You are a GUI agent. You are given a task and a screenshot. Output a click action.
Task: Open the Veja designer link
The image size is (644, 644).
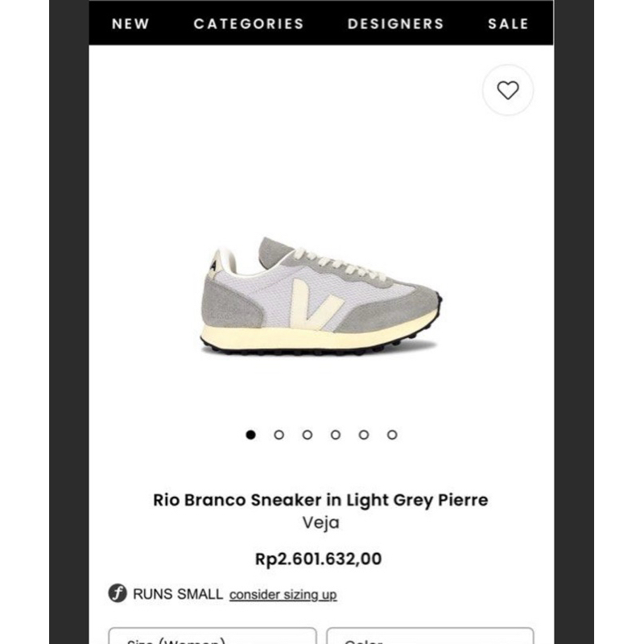pos(321,522)
